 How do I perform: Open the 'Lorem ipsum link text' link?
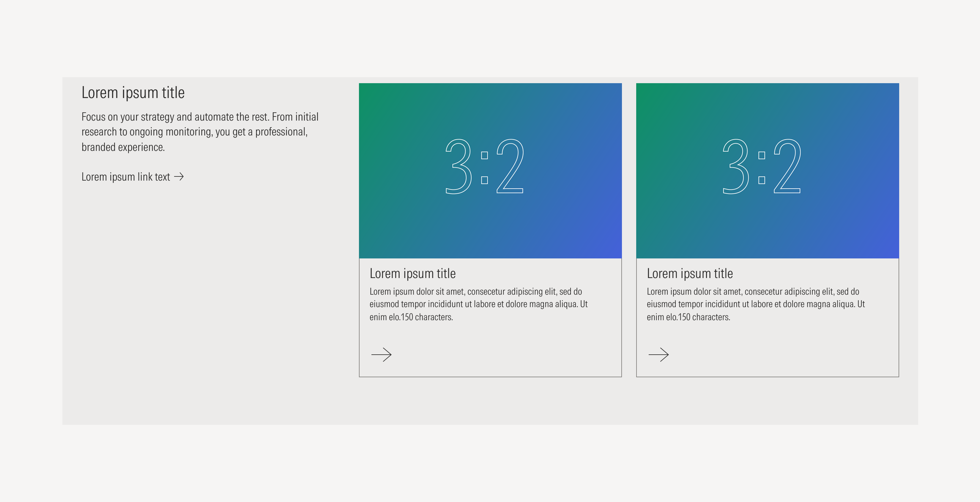pos(126,177)
